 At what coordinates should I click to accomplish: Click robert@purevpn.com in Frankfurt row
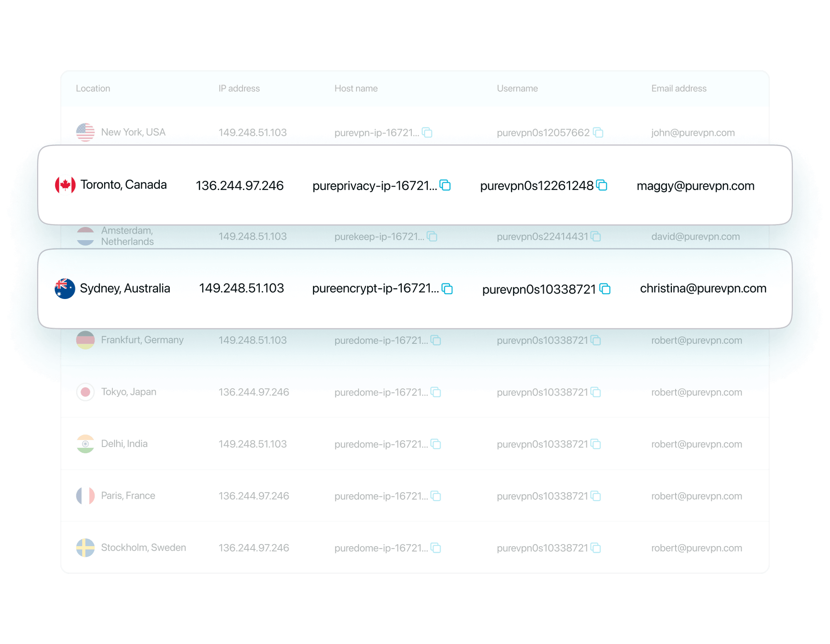(x=696, y=340)
